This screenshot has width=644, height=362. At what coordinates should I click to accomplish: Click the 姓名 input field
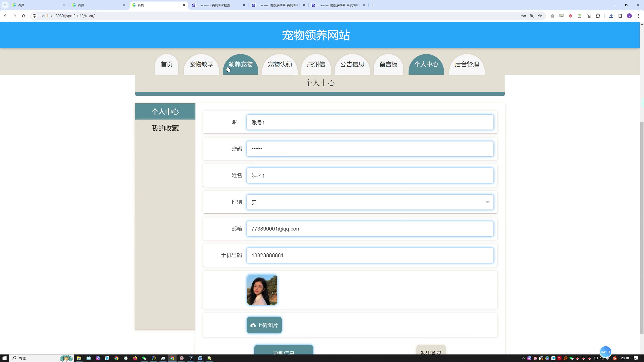tap(370, 175)
